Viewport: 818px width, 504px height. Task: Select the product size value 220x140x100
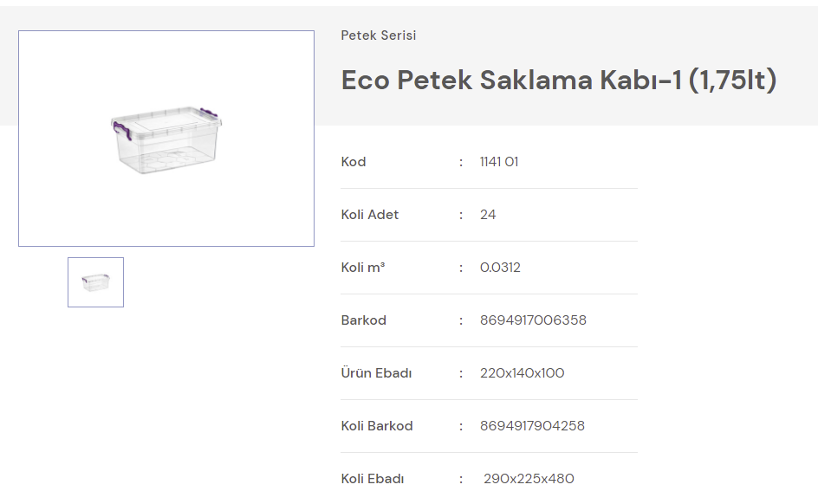point(522,373)
